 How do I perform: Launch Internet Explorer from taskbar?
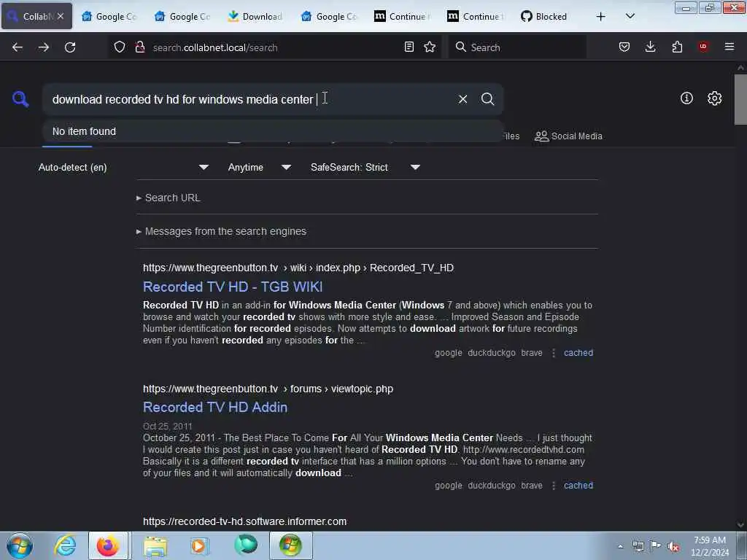(x=65, y=545)
